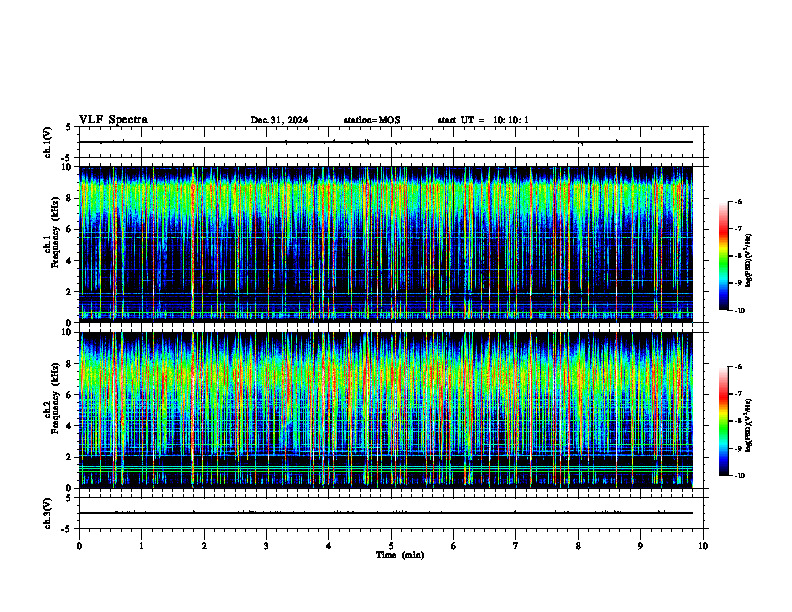
Task: Click the "-10" label on ch.2 color scale
Action: pyautogui.click(x=740, y=476)
